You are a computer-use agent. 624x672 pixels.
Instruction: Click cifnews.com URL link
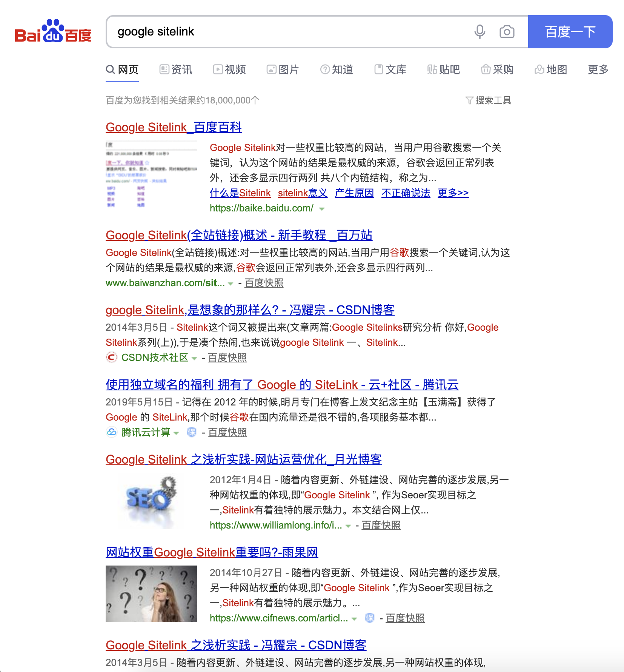coord(279,618)
